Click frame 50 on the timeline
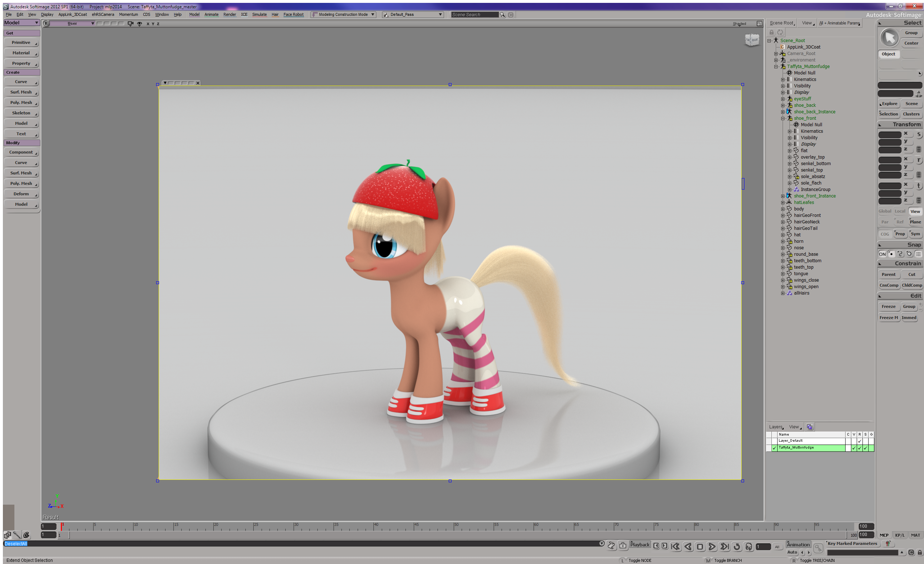The height and width of the screenshot is (564, 924). click(x=454, y=527)
